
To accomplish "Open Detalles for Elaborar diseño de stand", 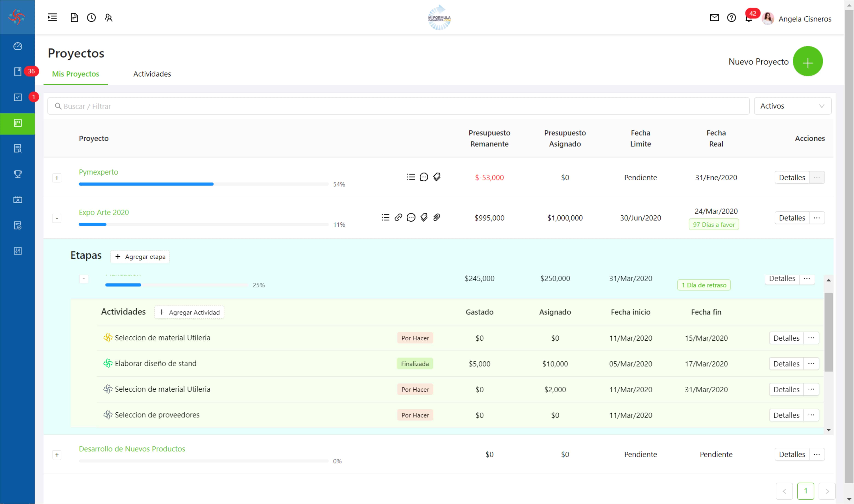I will pyautogui.click(x=786, y=364).
